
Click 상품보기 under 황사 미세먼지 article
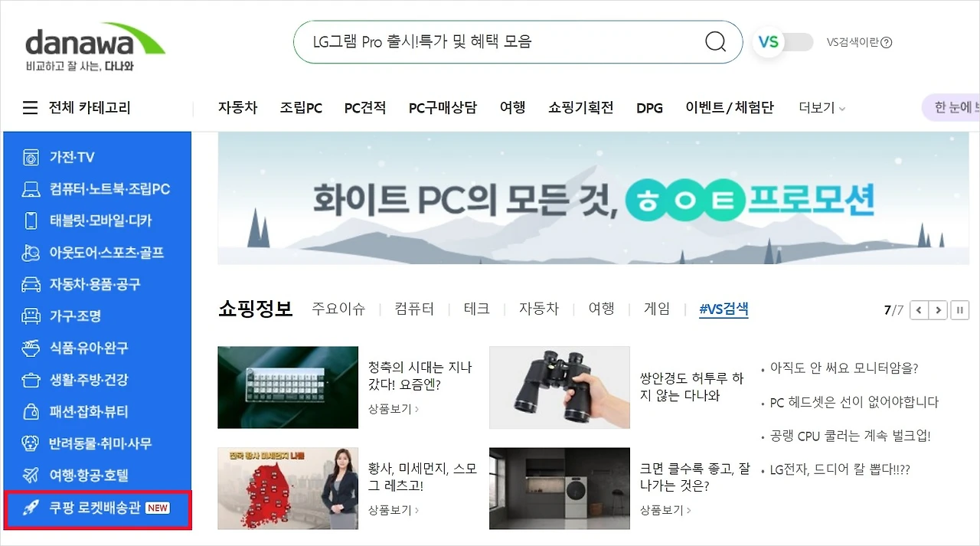coord(394,510)
